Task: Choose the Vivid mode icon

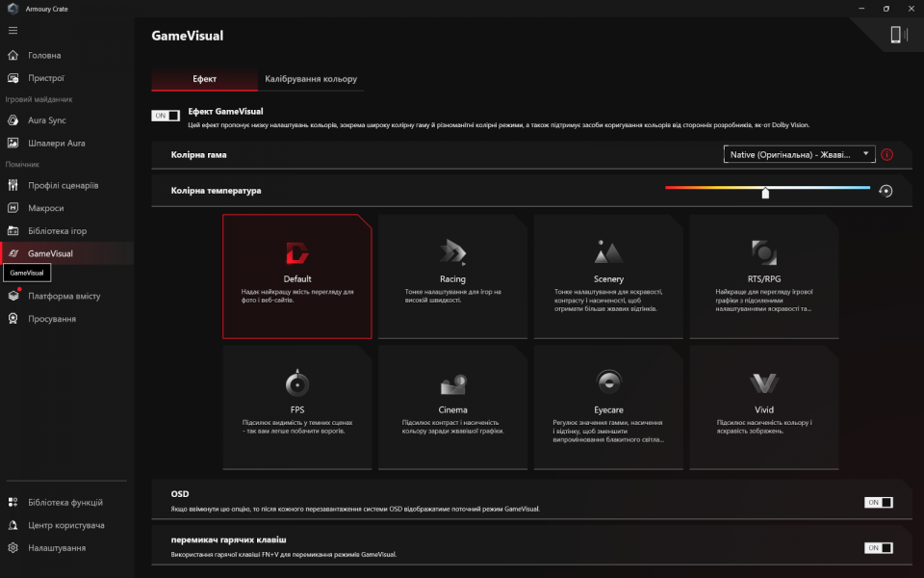Action: (764, 384)
